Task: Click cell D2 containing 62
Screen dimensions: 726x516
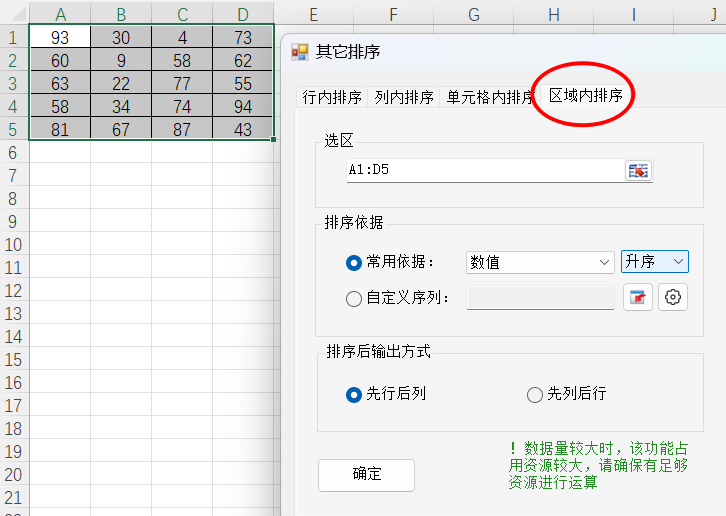Action: (243, 60)
